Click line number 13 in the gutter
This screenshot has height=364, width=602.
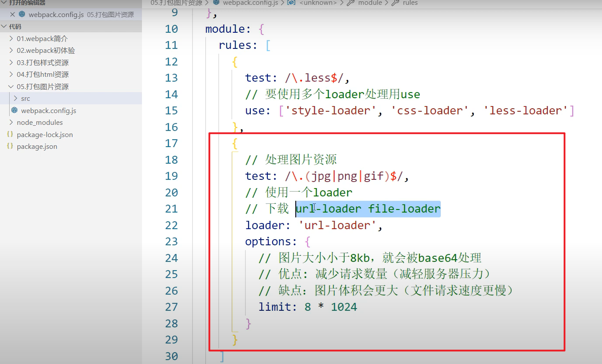tap(171, 78)
